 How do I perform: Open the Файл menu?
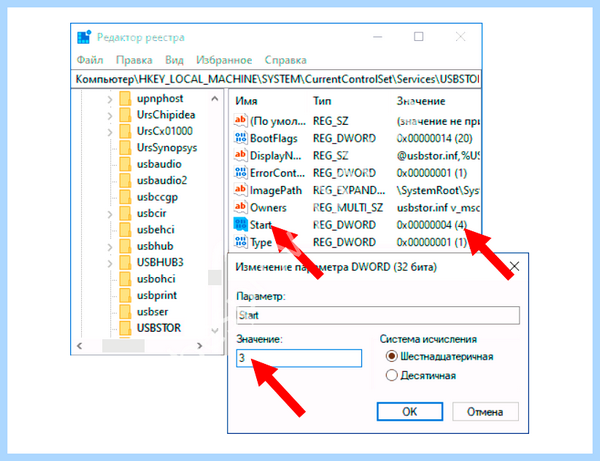point(90,60)
